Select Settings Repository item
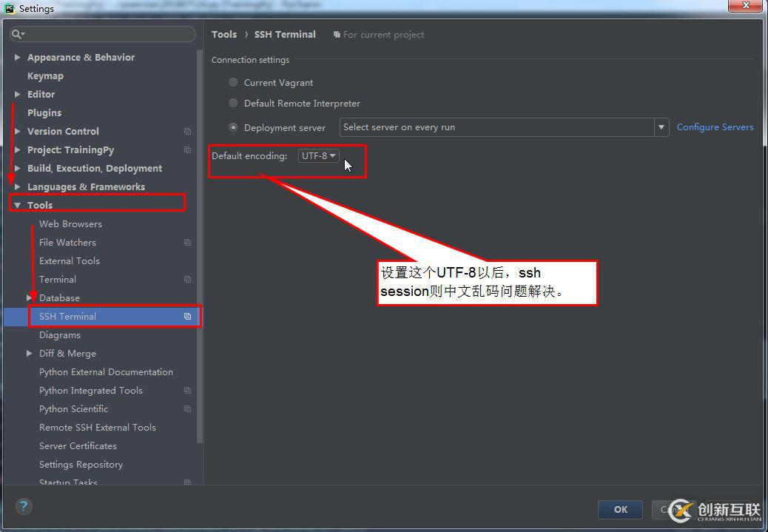The image size is (768, 532). click(81, 465)
